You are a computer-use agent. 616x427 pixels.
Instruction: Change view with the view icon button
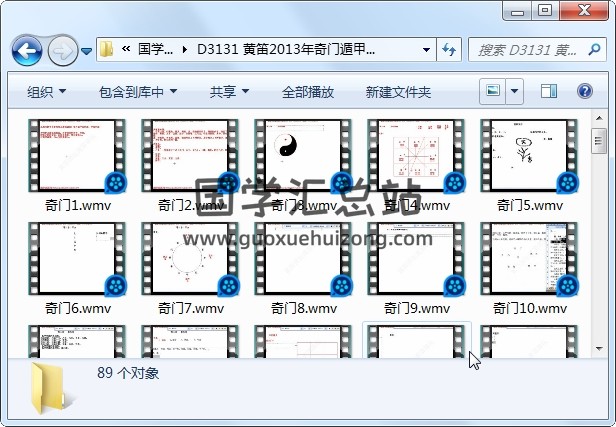point(493,91)
